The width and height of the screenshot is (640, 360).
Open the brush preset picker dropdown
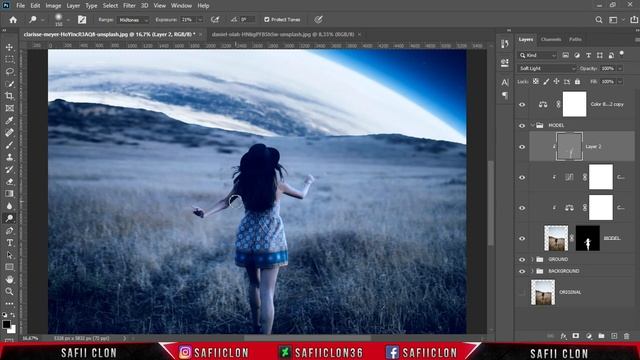(x=68, y=20)
